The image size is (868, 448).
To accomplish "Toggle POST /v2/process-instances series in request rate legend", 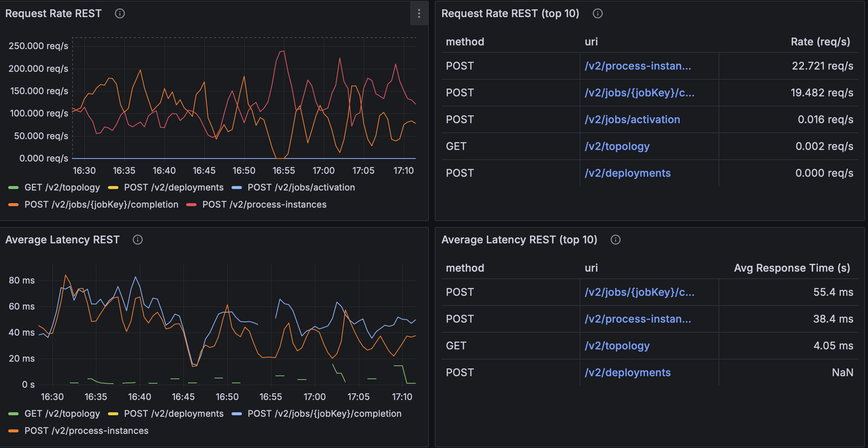I will pyautogui.click(x=264, y=204).
